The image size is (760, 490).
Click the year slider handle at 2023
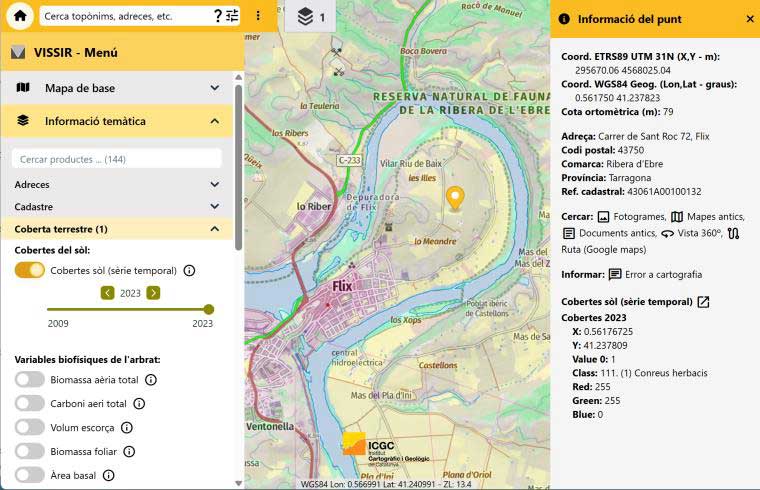click(x=209, y=310)
